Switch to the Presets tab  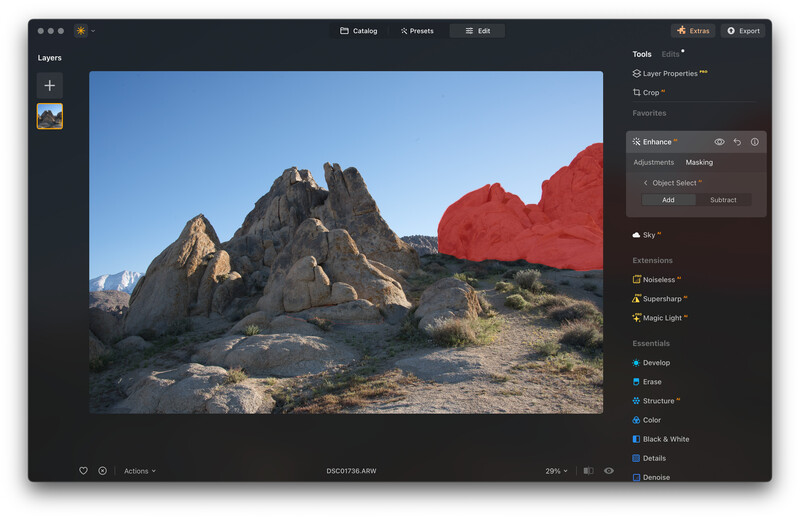click(417, 31)
